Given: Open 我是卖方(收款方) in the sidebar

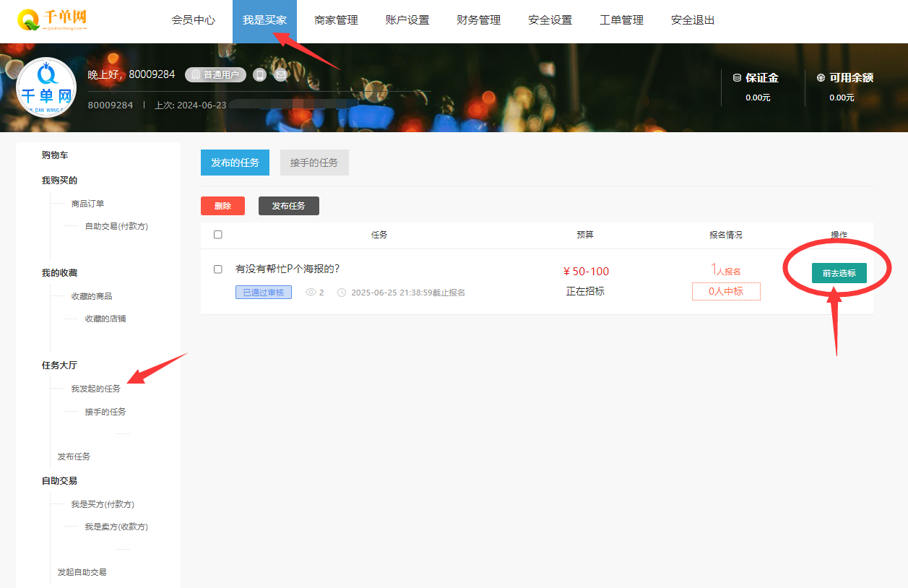Looking at the screenshot, I should coord(116,527).
